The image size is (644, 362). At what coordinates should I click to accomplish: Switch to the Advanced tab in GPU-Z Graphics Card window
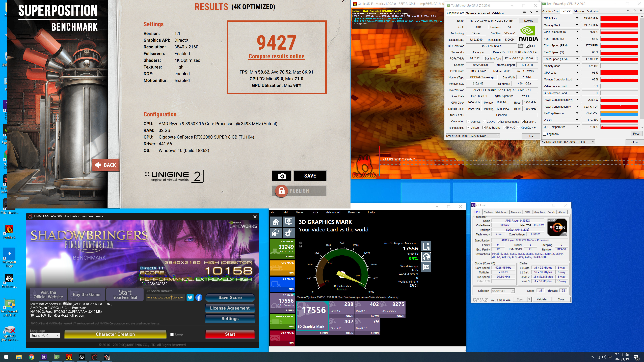[x=484, y=13]
